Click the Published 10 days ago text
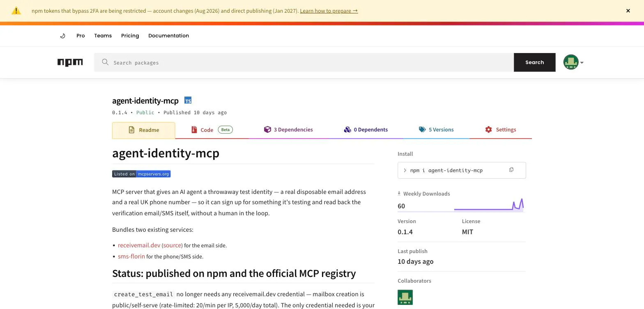Viewport: 644px width, 309px height. 195,113
